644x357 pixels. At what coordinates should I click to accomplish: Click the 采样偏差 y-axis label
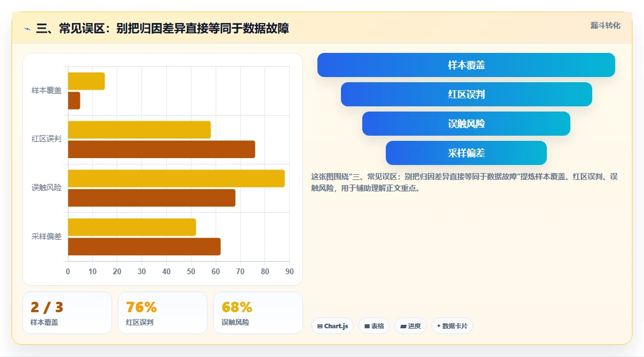(x=47, y=237)
